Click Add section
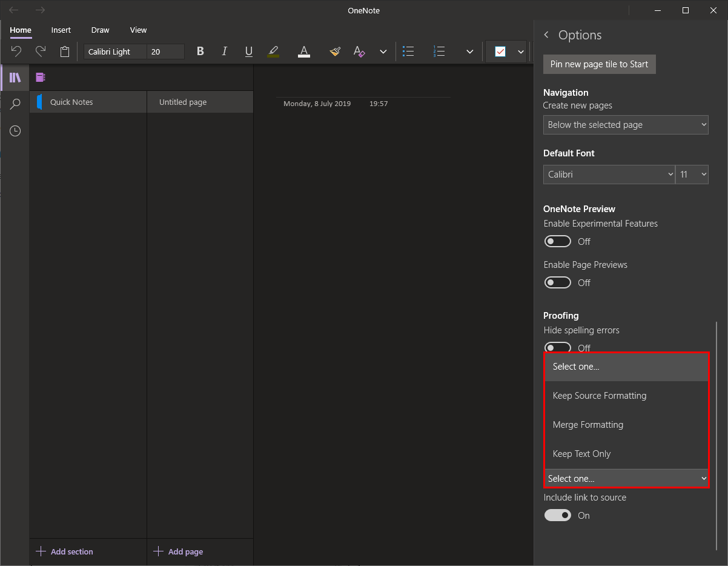Image resolution: width=728 pixels, height=566 pixels. click(x=65, y=551)
